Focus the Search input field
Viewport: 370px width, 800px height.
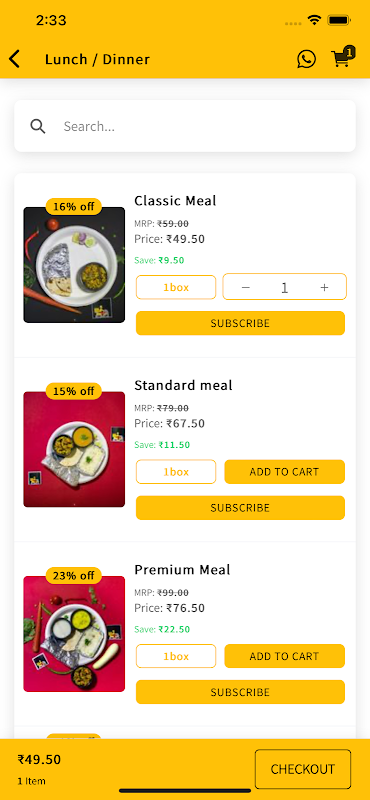click(185, 126)
